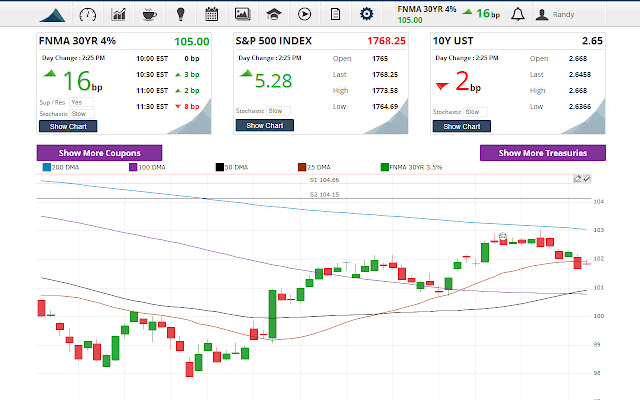Image resolution: width=640 pixels, height=400 pixels.
Task: Click the graduation cap education icon
Action: point(273,14)
